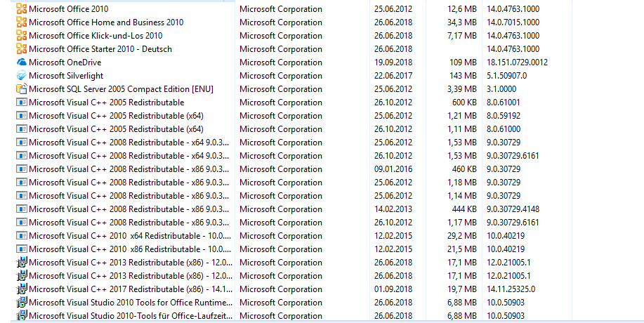Click icon of Visual C++ 2008 x64 dated 26.10.2012
The image size is (644, 323).
point(21,156)
